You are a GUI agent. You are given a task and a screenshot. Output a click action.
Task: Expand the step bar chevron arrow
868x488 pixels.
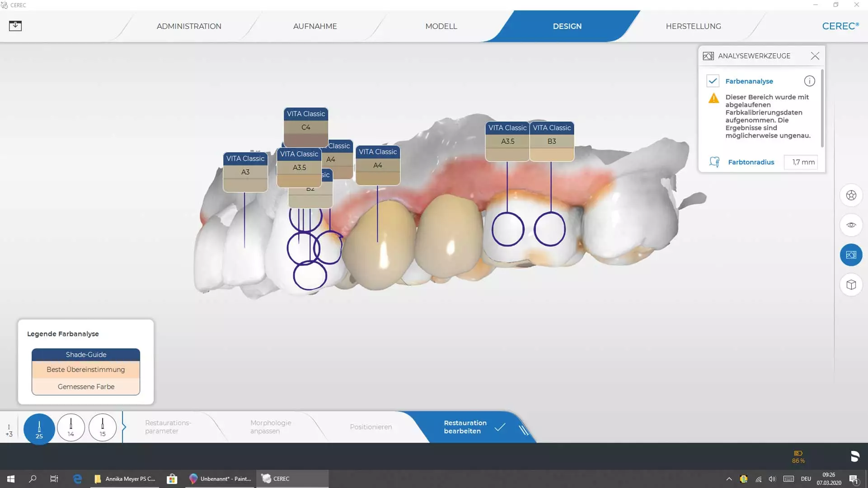[x=124, y=427]
